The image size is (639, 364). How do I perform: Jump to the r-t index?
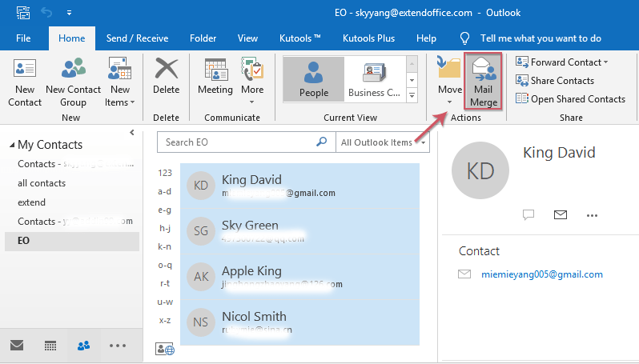coord(165,283)
